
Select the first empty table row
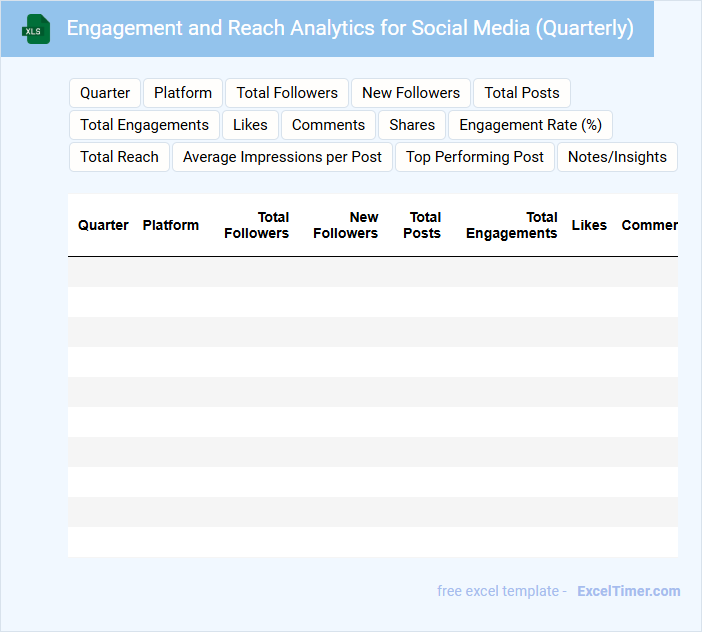[x=372, y=272]
